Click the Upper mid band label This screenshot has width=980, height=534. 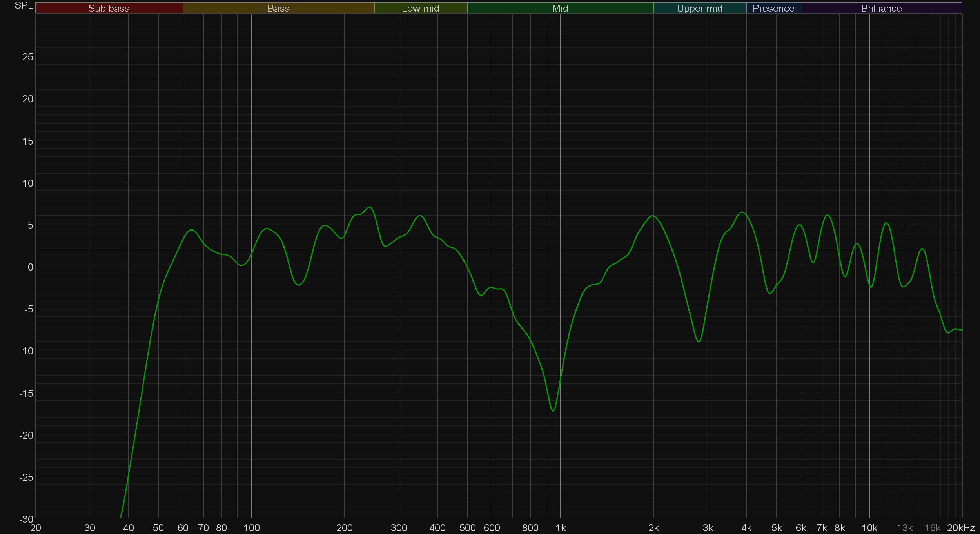pyautogui.click(x=699, y=8)
